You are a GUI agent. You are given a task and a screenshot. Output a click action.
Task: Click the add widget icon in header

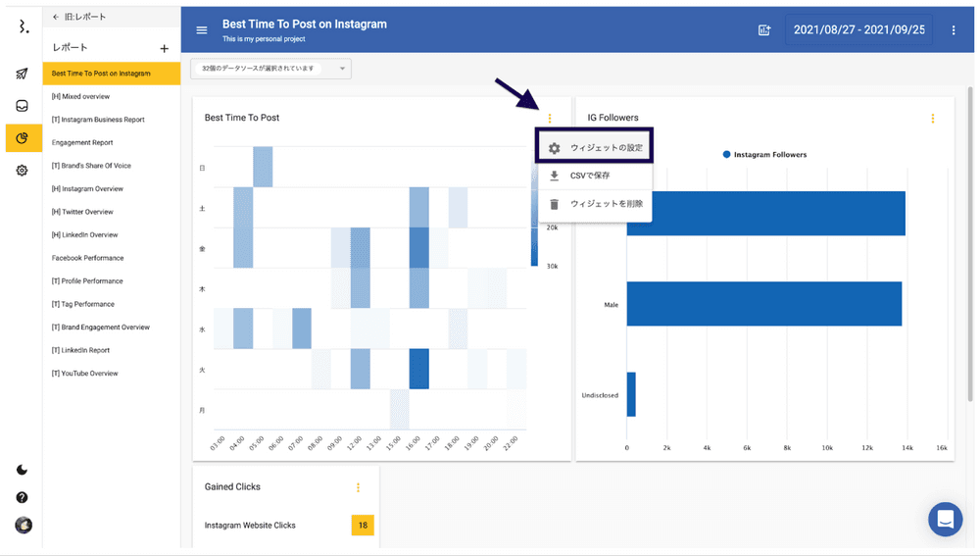(764, 30)
